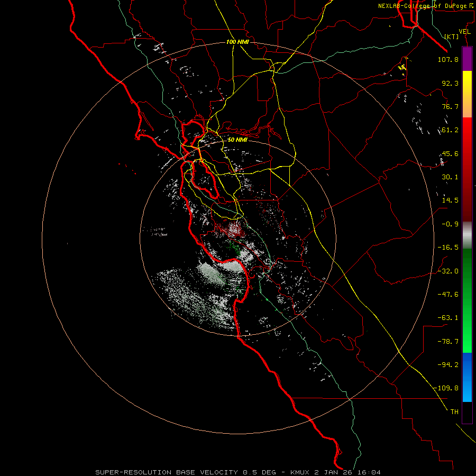The height and width of the screenshot is (476, 476).
Task: Select the 50 NMI range ring label
Action: (237, 140)
